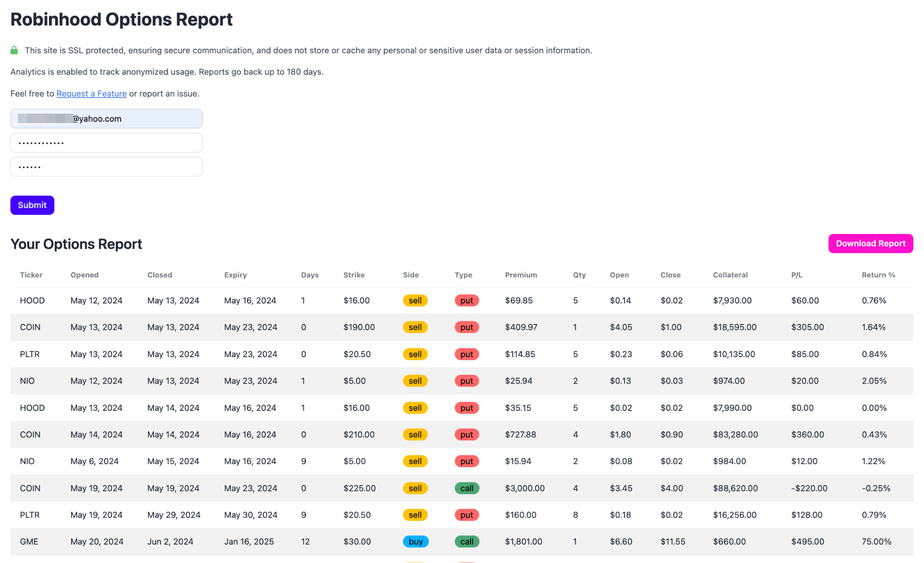Click the 0.00% return value
This screenshot has height=563, width=924.
coord(874,408)
